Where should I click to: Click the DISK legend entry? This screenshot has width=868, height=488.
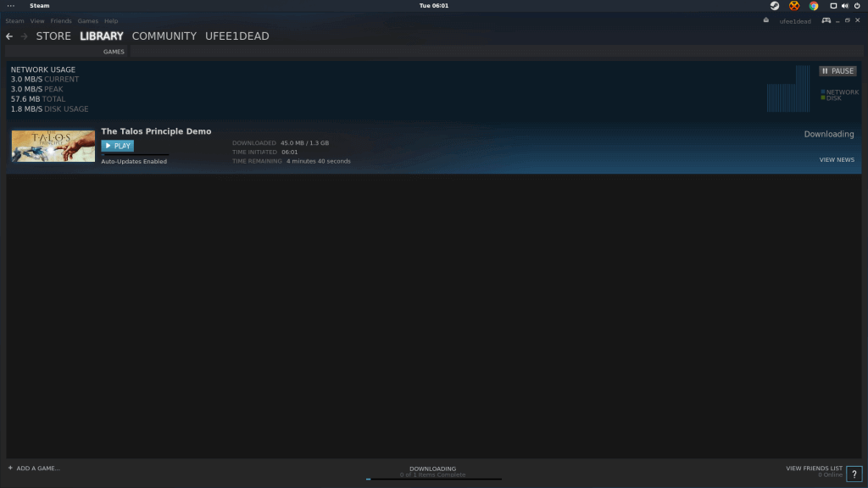point(831,98)
